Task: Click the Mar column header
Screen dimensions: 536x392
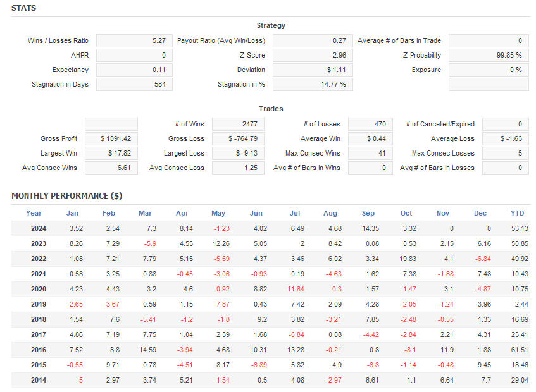Action: click(145, 214)
